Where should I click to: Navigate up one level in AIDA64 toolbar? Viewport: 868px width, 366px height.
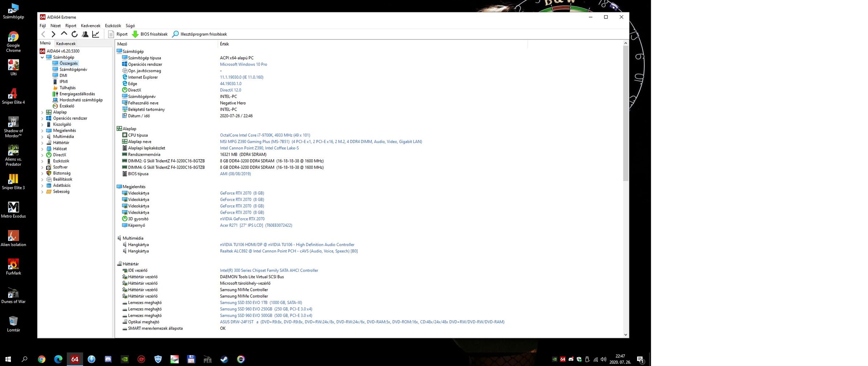click(64, 34)
